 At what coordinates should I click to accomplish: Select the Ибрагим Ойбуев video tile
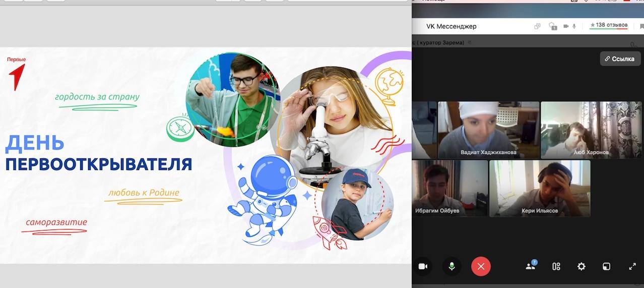click(450, 189)
